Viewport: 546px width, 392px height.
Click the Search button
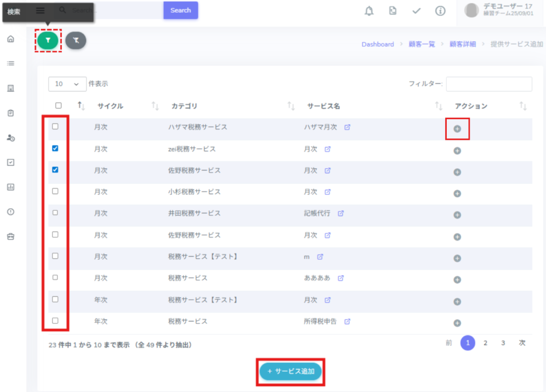pos(180,10)
